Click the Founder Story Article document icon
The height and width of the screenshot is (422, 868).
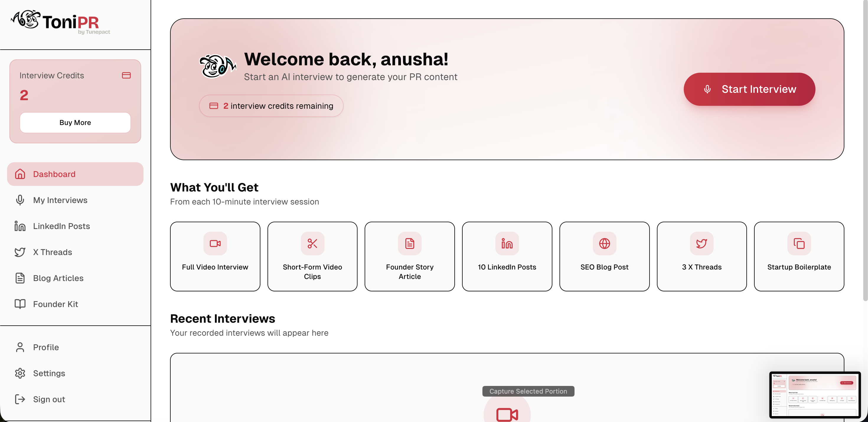click(x=410, y=243)
